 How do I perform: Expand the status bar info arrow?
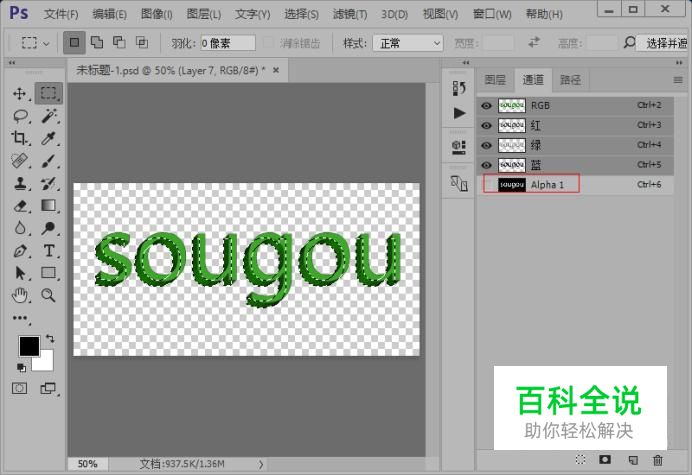(x=261, y=464)
